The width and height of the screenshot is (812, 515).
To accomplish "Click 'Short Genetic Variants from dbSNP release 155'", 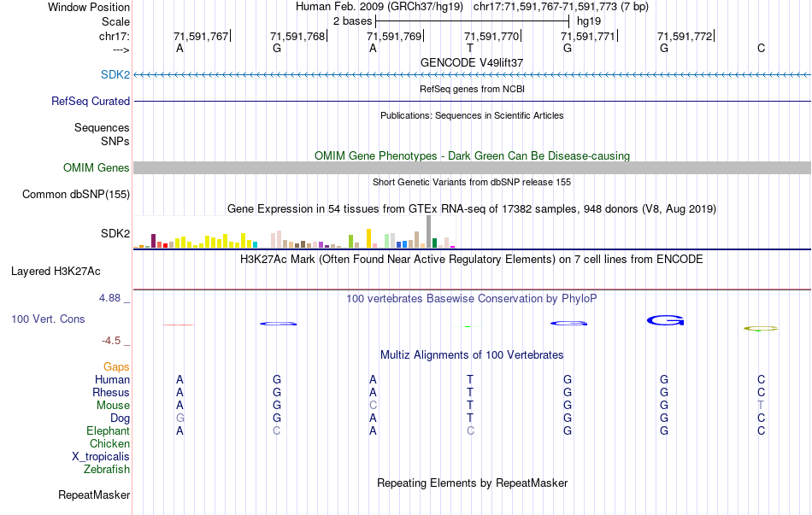I will tap(472, 182).
